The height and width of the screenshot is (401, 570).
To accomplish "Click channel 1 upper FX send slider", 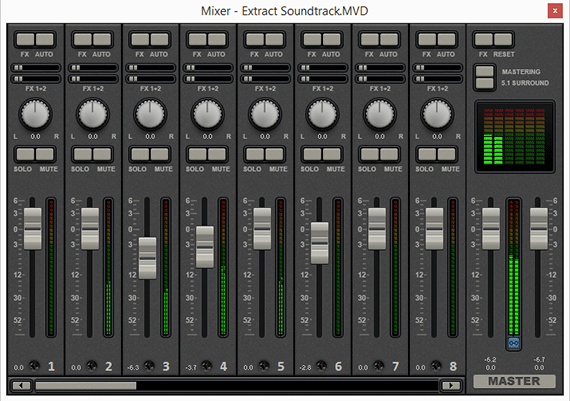I will pos(36,68).
